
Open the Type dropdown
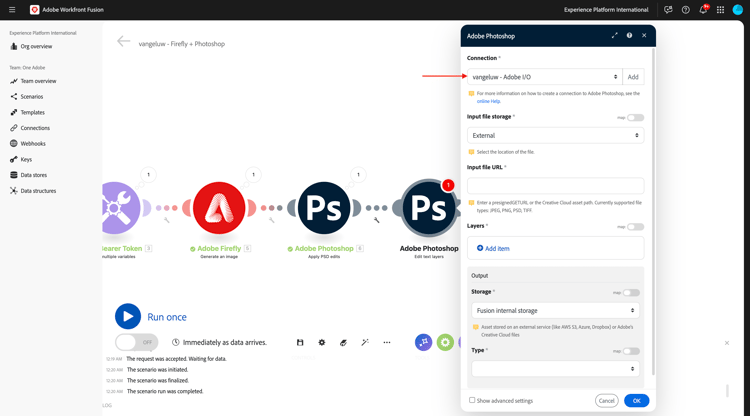[x=555, y=369]
